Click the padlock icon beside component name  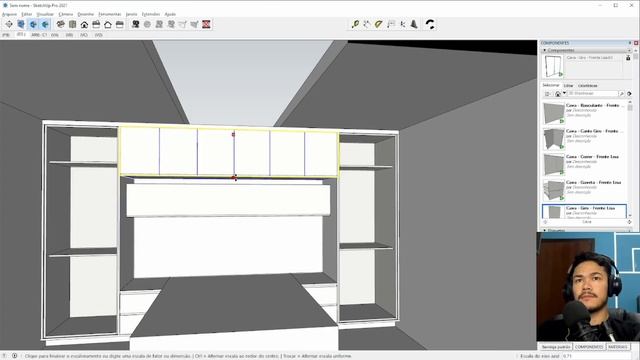tap(628, 58)
